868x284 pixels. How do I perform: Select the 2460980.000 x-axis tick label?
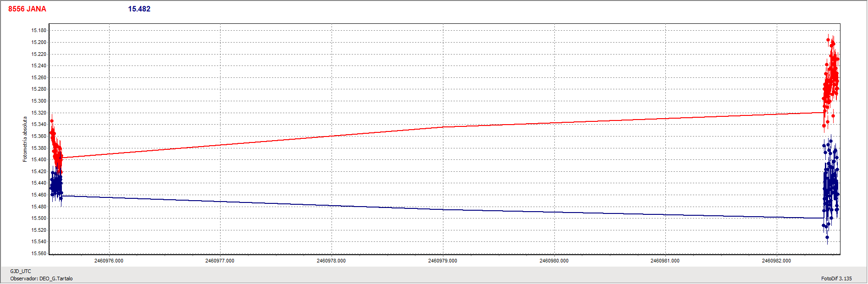click(554, 261)
